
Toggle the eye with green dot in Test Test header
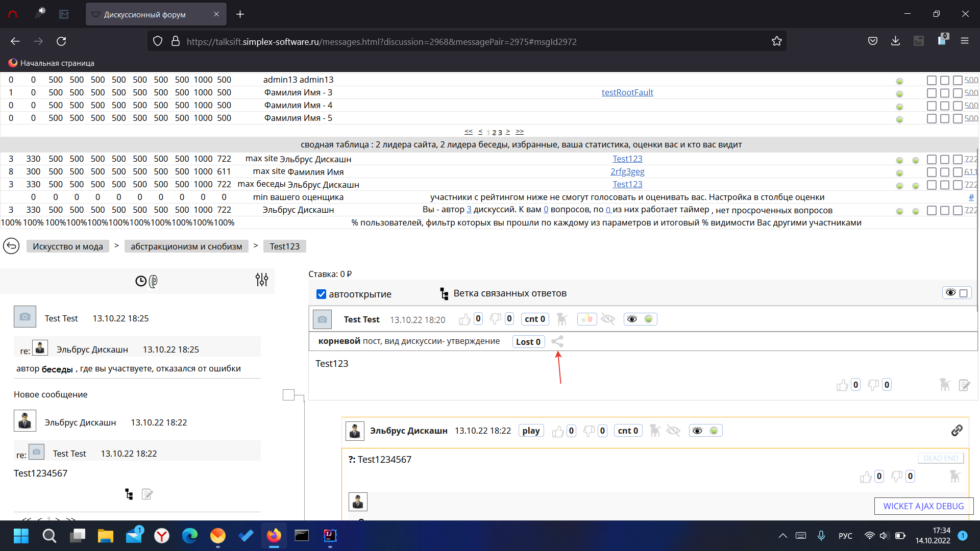[x=640, y=319]
